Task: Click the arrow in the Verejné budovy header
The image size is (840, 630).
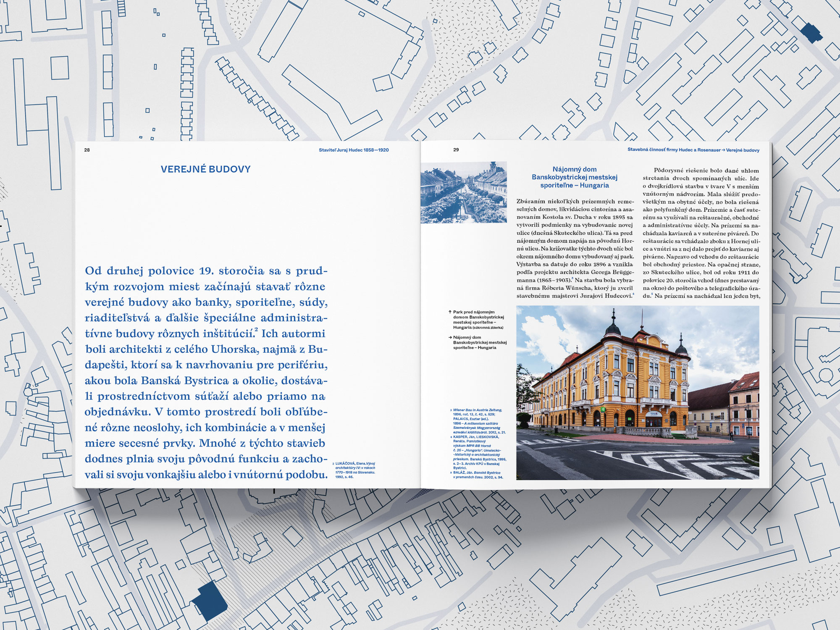Action: (x=723, y=150)
